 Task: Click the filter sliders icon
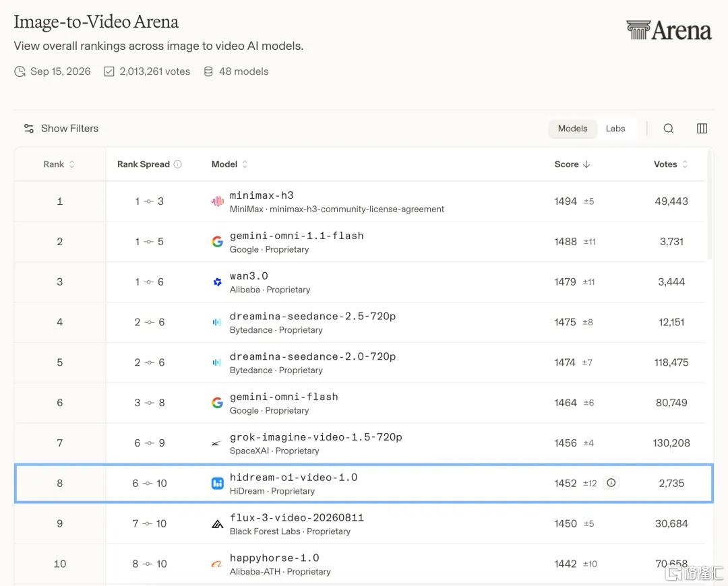click(x=29, y=129)
